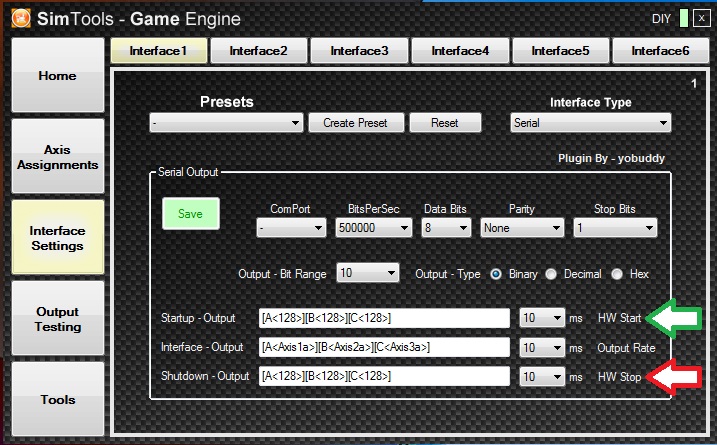Expand the Stop Bits dropdown
Viewport: 717px width, 445px height.
pos(615,227)
